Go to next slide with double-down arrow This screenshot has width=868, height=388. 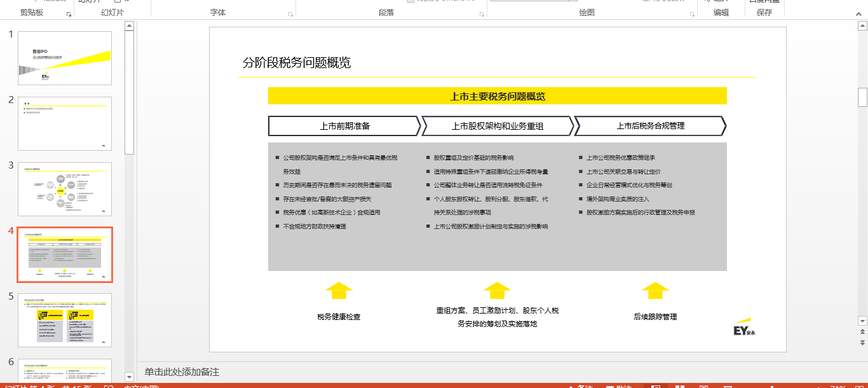click(x=862, y=342)
